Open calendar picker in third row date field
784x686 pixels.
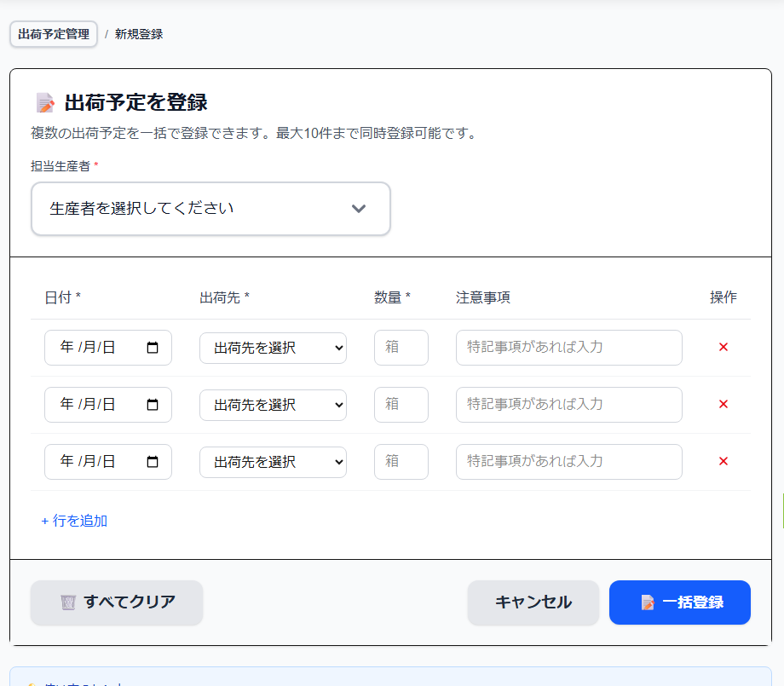153,462
